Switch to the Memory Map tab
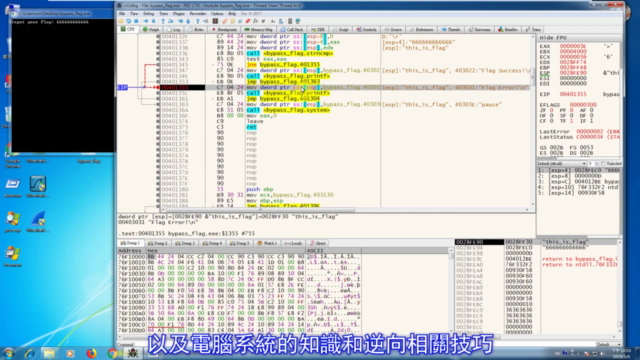This screenshot has height=360, width=640. pyautogui.click(x=259, y=30)
